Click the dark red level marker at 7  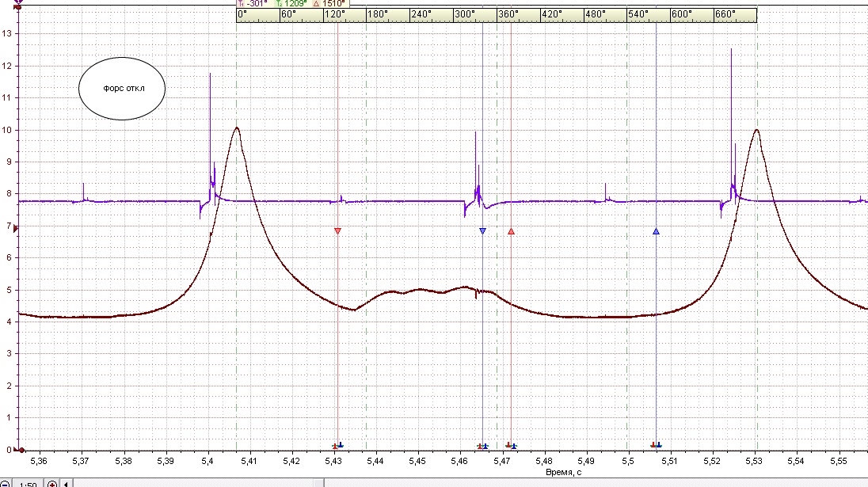pyautogui.click(x=16, y=227)
